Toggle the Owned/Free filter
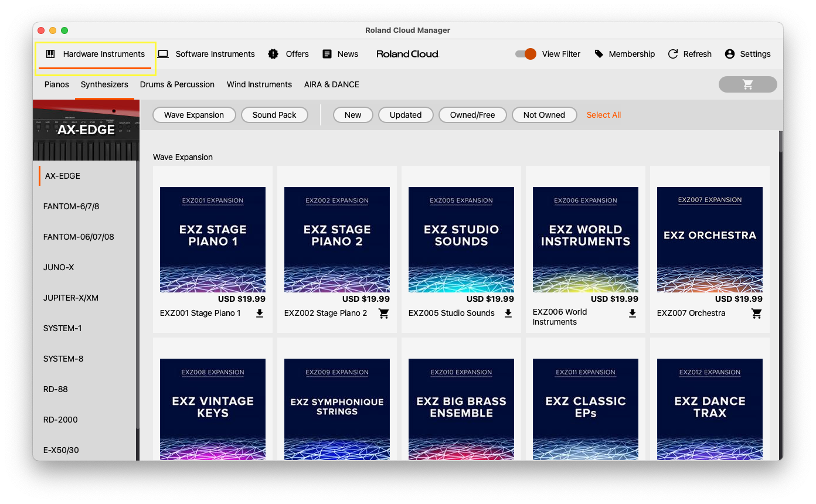Viewport: 816px width, 504px height. [x=472, y=115]
